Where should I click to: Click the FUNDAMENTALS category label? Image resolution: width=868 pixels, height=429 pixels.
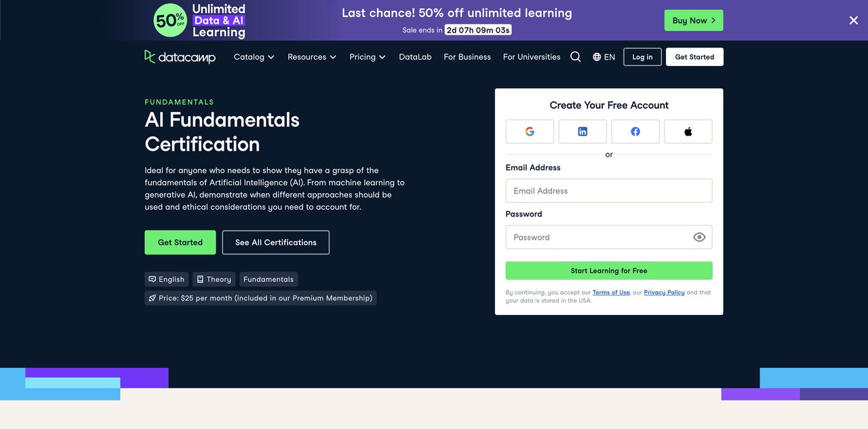point(179,102)
